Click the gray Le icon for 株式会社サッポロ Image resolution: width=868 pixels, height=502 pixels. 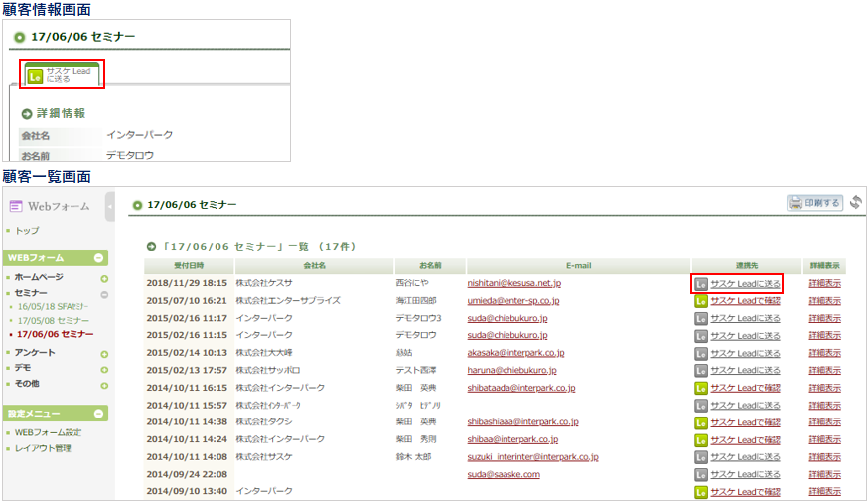coord(701,371)
